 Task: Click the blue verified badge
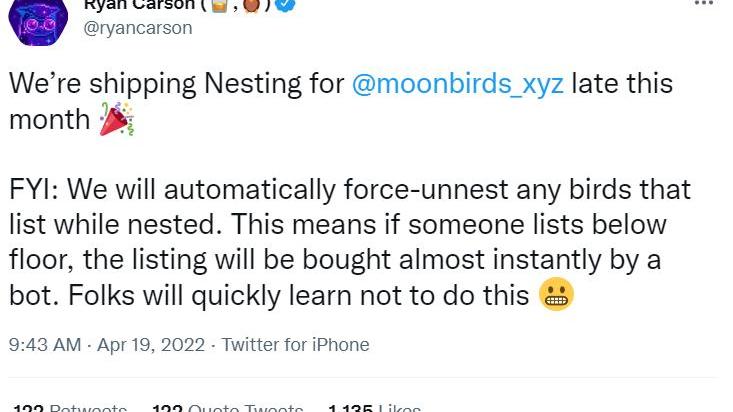285,5
